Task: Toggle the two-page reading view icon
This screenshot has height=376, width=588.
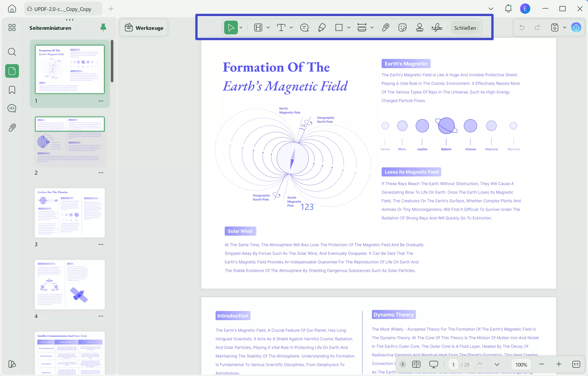Action: 416,364
